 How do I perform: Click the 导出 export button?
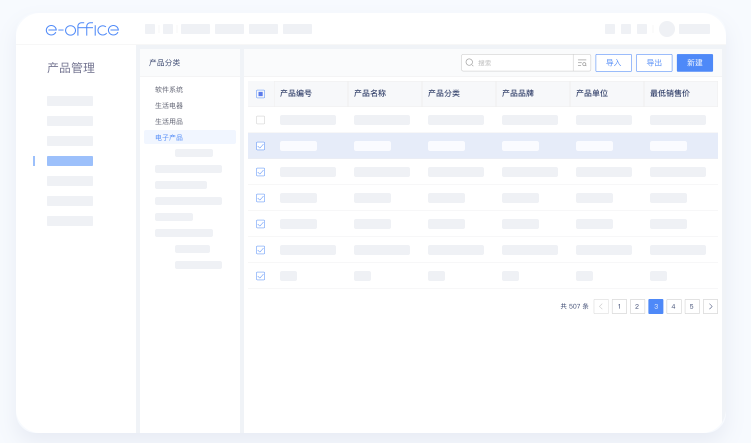[x=654, y=62]
